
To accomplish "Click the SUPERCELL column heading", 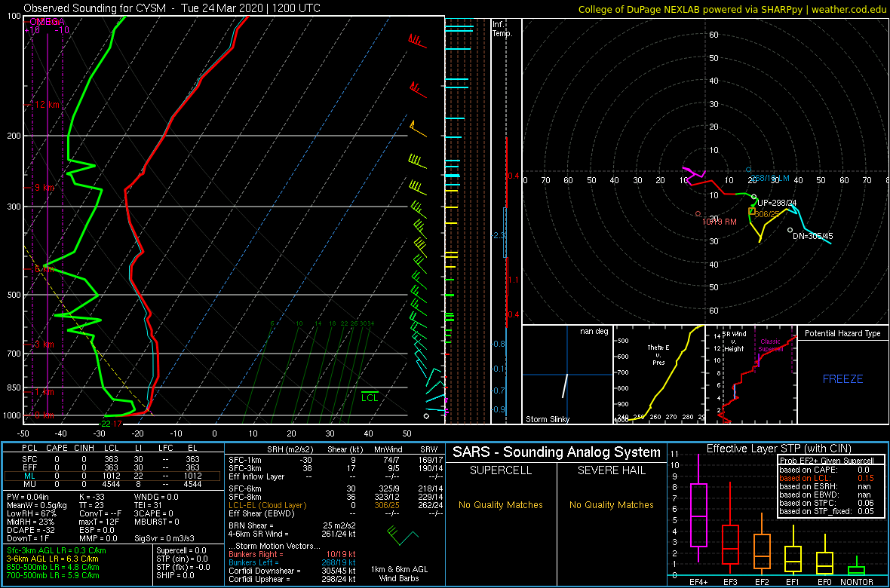I will 502,470.
